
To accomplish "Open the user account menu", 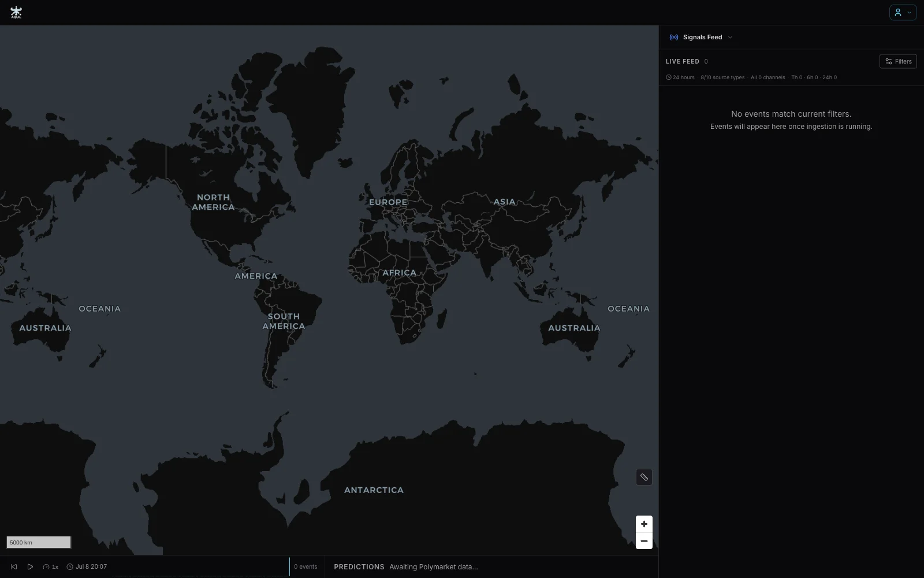I will tap(903, 12).
